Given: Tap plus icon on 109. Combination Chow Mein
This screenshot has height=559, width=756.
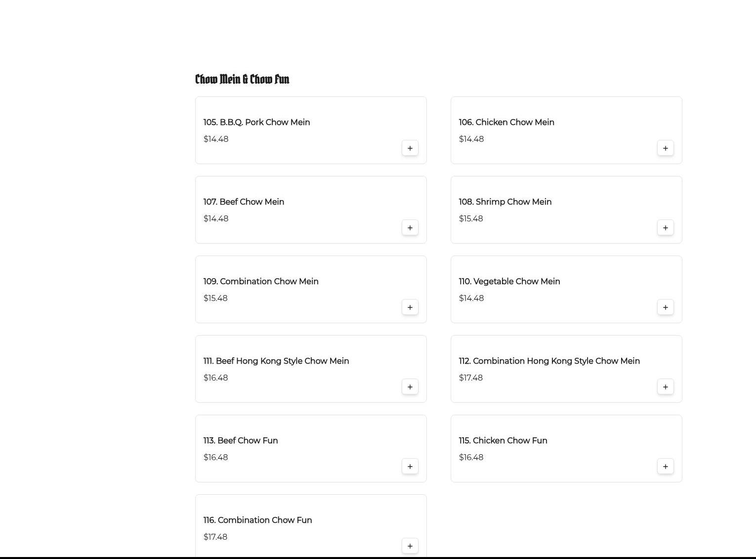Looking at the screenshot, I should click(x=410, y=307).
